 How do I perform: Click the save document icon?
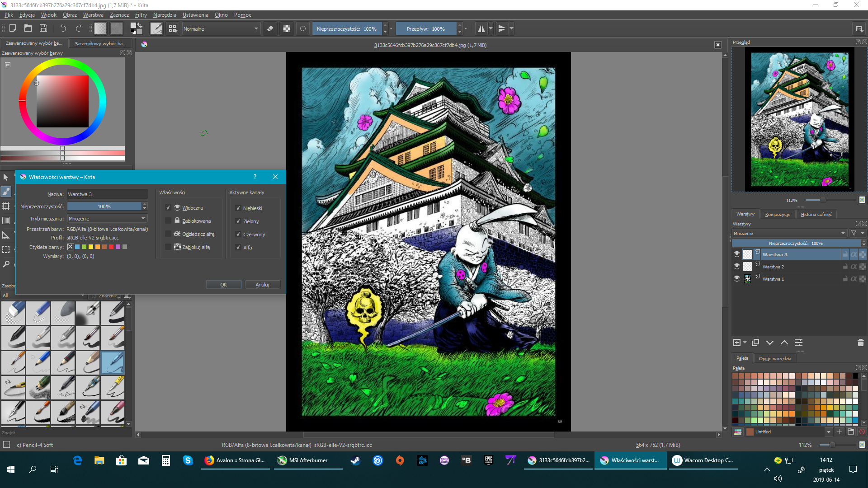pyautogui.click(x=43, y=28)
